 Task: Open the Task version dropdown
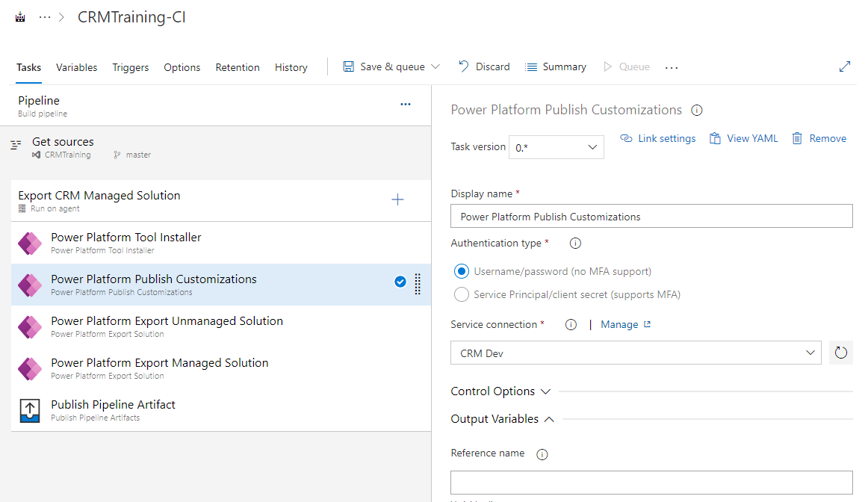[x=557, y=147]
